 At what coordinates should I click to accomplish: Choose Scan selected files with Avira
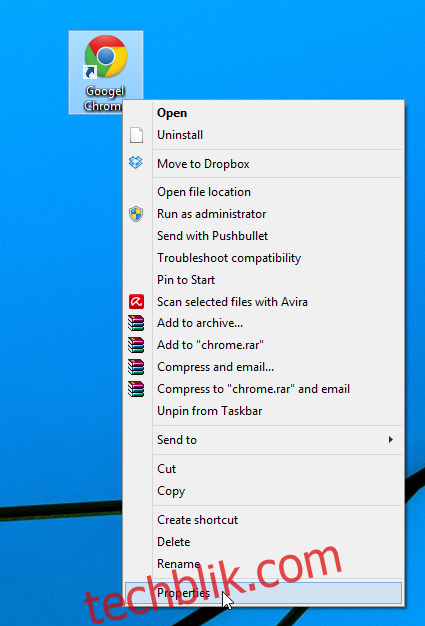pyautogui.click(x=263, y=302)
